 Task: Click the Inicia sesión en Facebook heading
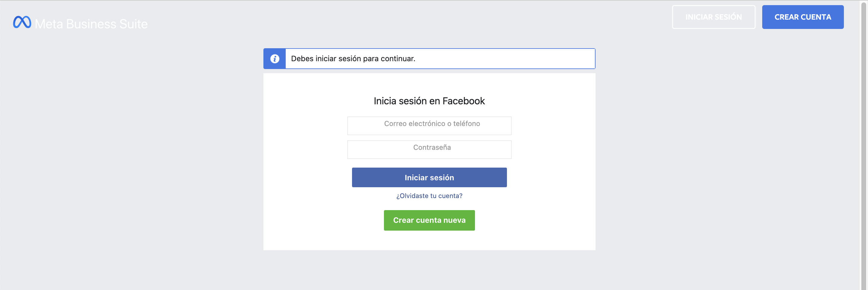tap(429, 101)
